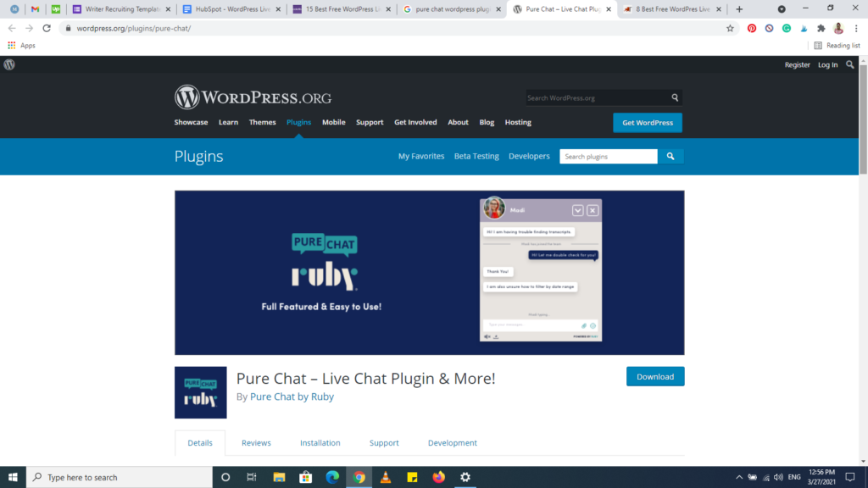Image resolution: width=868 pixels, height=488 pixels.
Task: Open Plugins in navigation
Action: (x=299, y=122)
